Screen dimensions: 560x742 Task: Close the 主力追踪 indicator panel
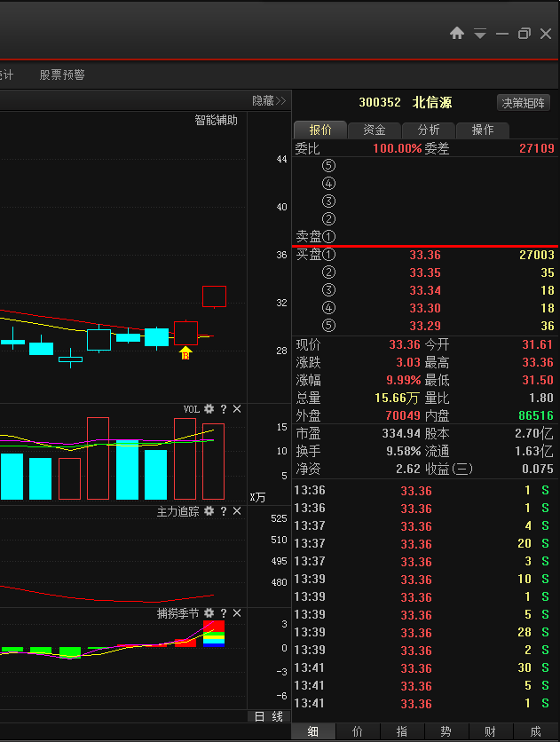pos(237,511)
